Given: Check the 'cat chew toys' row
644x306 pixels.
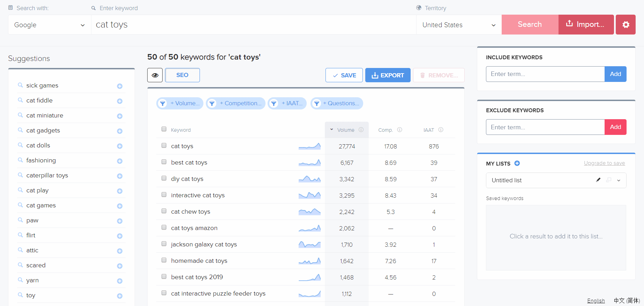Looking at the screenshot, I should point(164,211).
